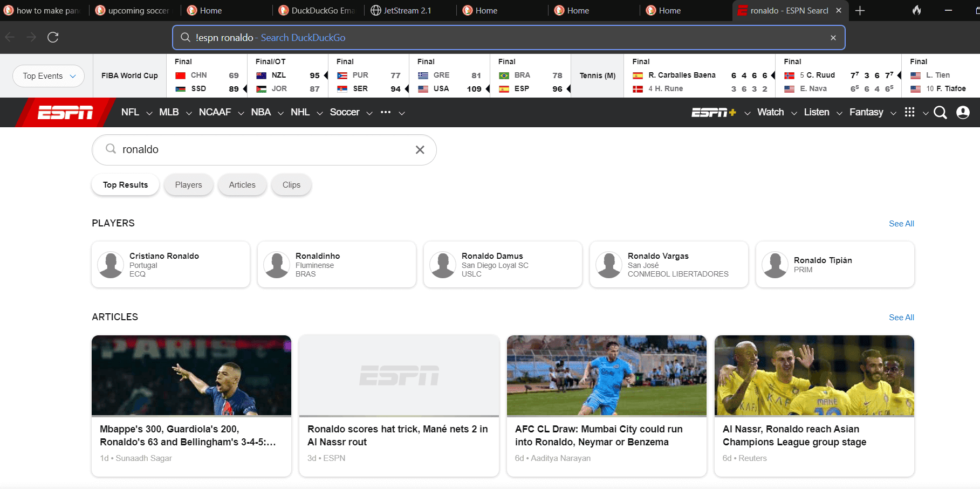Click Ronaldo Tipián's avatar icon
The image size is (980, 489).
[x=776, y=265]
